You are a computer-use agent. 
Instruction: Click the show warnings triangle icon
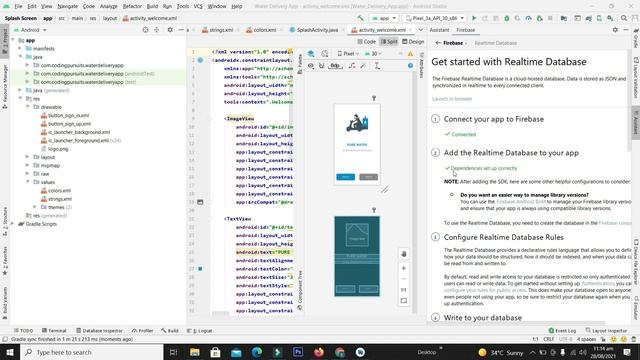pos(410,53)
